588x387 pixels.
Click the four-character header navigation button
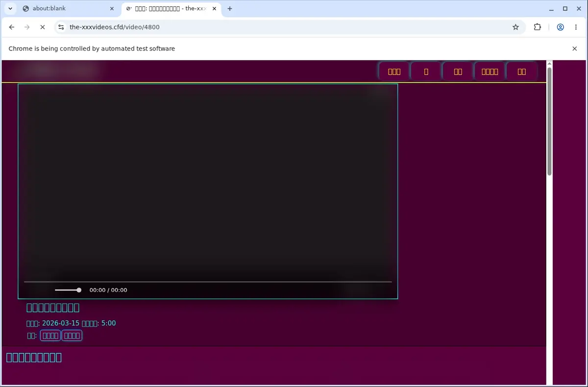point(490,72)
